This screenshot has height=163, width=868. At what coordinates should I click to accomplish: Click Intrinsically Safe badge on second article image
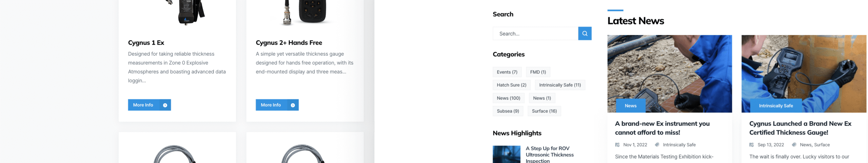click(x=776, y=106)
